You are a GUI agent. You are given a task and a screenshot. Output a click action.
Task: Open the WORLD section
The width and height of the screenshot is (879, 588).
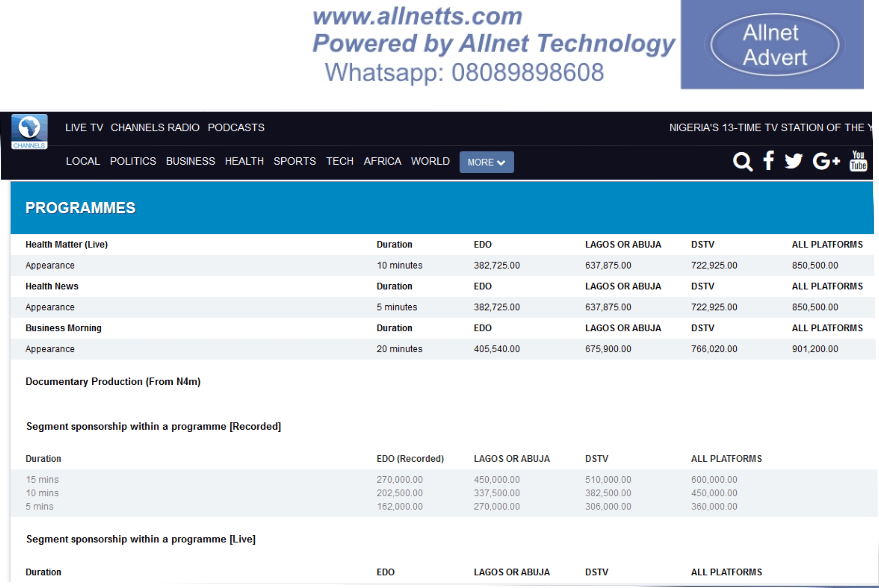430,161
